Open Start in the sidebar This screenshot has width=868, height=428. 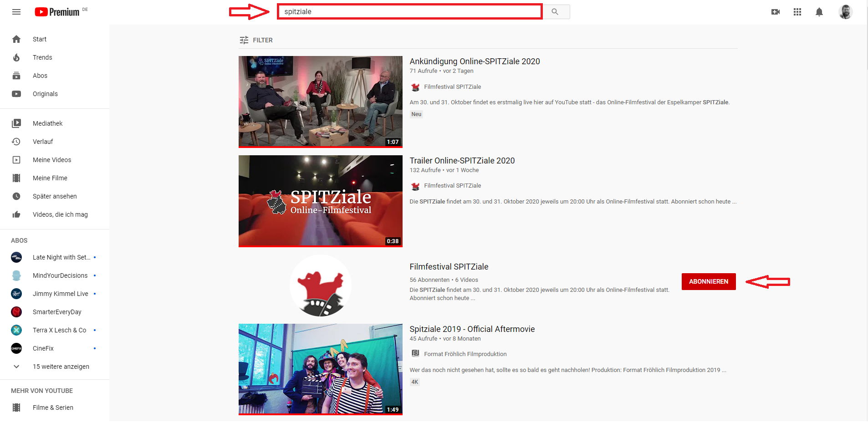[x=55, y=39]
